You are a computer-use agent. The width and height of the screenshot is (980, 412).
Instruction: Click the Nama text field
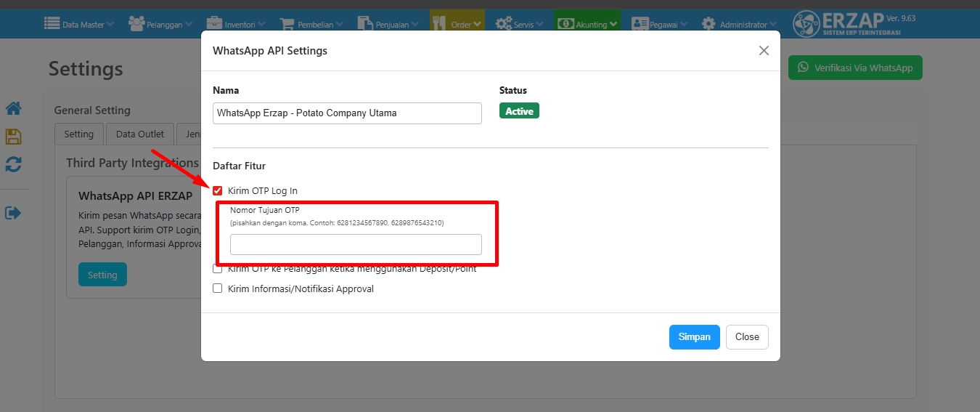click(347, 113)
